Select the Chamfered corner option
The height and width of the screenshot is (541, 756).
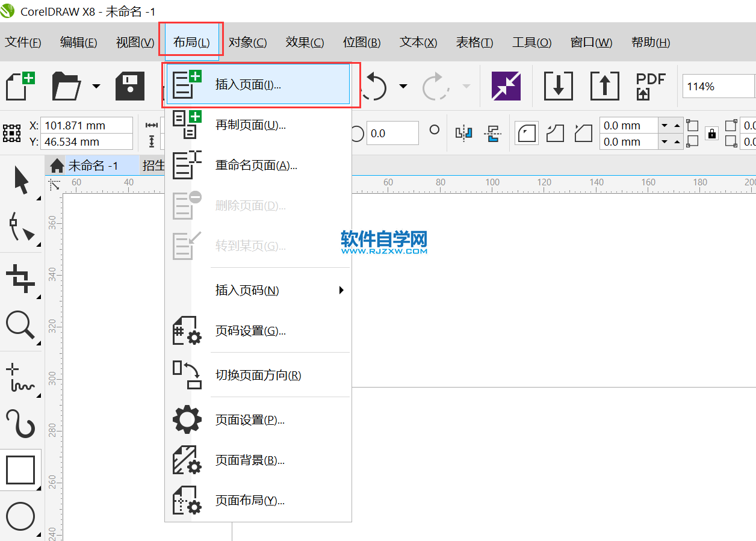click(x=583, y=133)
